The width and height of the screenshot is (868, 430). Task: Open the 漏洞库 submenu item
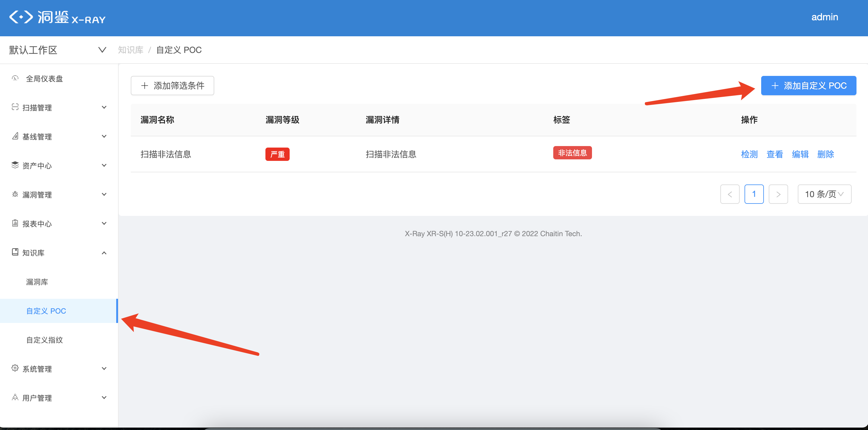[37, 282]
